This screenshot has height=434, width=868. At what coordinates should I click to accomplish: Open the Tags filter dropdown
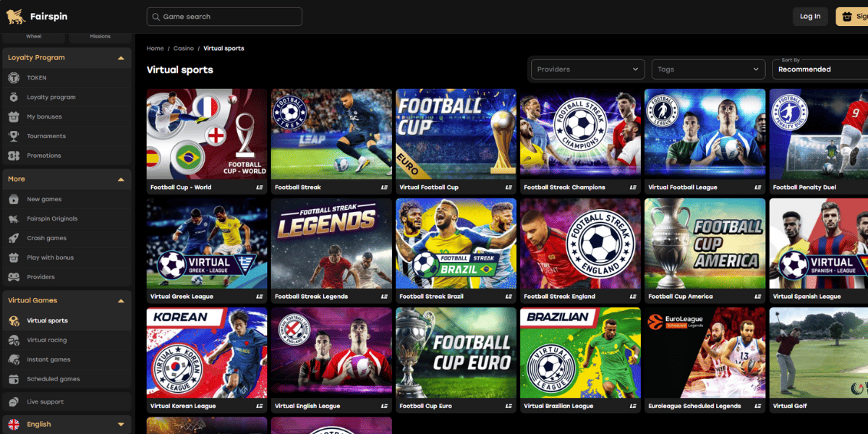point(708,69)
